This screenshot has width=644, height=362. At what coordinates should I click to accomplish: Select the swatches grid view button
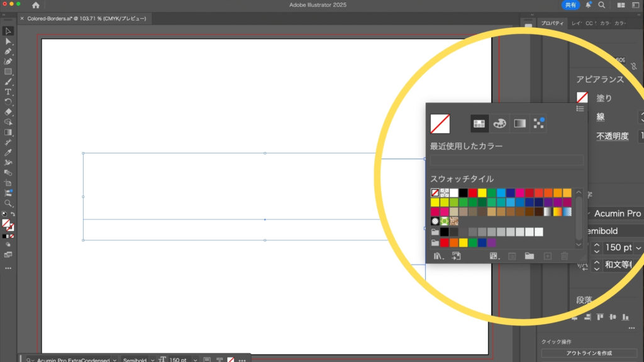click(480, 123)
